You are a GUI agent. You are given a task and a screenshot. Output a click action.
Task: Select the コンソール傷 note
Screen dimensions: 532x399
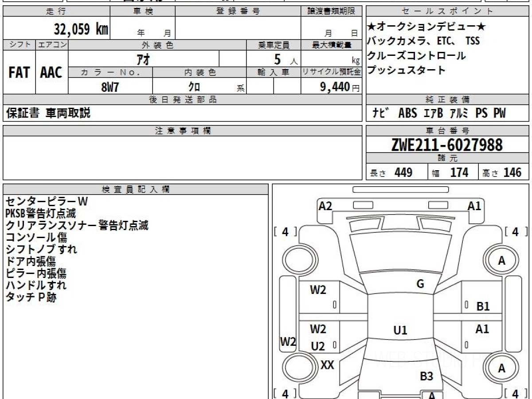tap(36, 238)
